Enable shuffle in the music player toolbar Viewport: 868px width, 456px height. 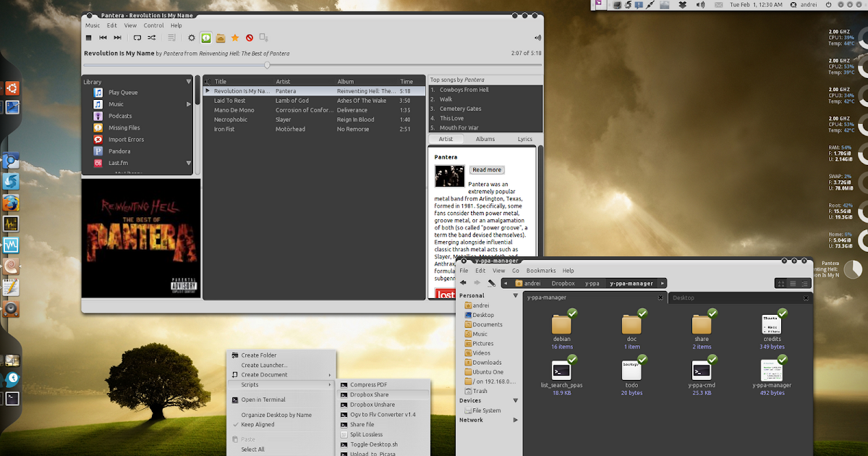coord(152,38)
